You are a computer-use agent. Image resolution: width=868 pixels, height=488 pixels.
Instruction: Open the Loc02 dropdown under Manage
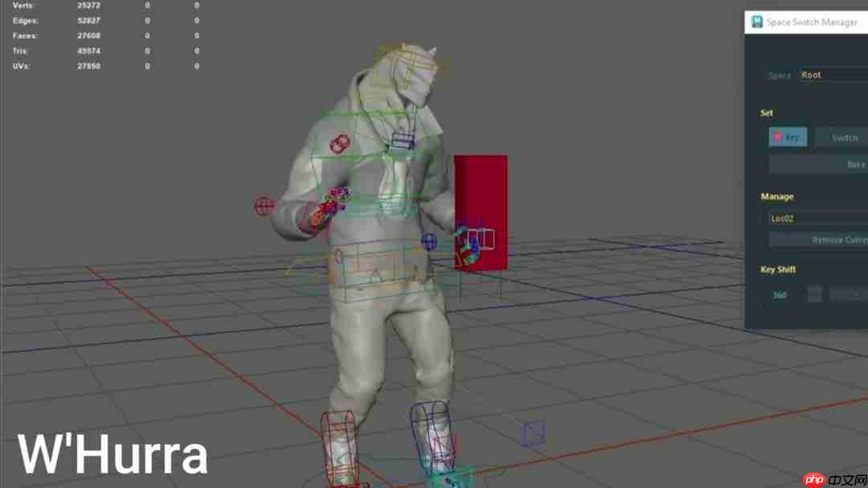(818, 218)
